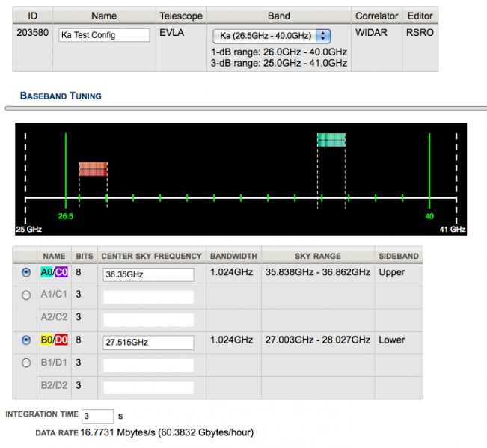Select the A1/C1 radio button
This screenshot has width=487, height=448.
point(27,295)
